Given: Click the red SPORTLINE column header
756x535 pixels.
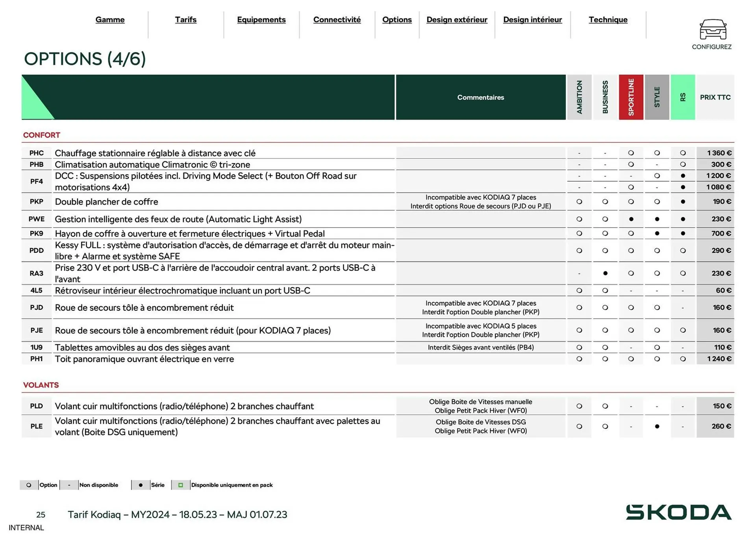Looking at the screenshot, I should pos(632,97).
